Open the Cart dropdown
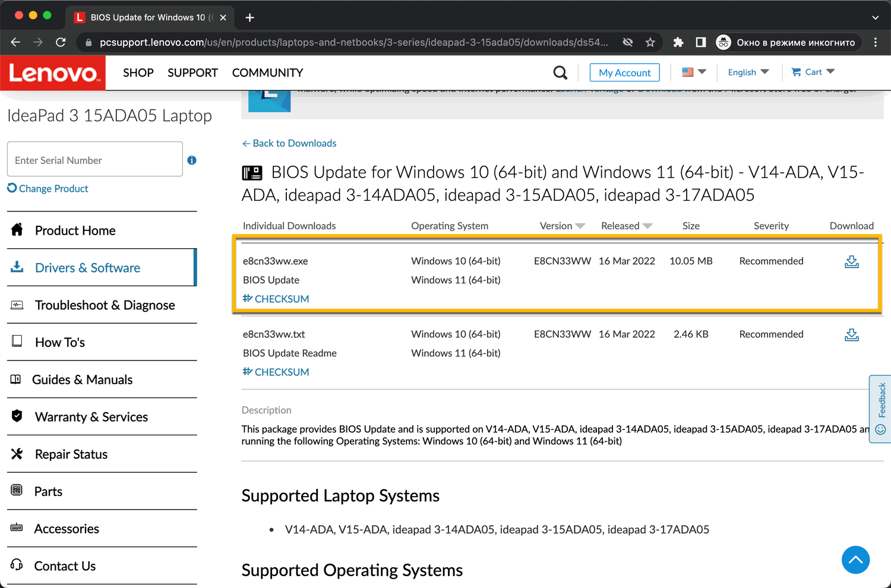Screen dimensions: 891x588 (x=813, y=72)
